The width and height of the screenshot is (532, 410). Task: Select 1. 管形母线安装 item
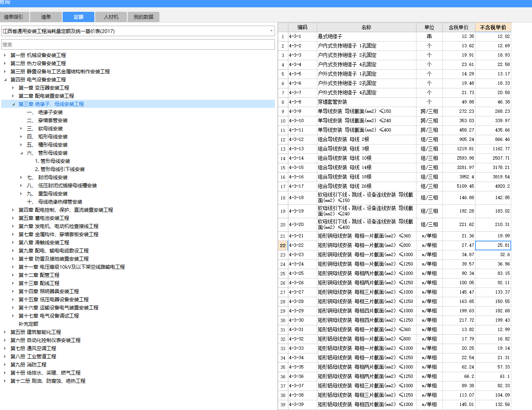click(x=52, y=161)
